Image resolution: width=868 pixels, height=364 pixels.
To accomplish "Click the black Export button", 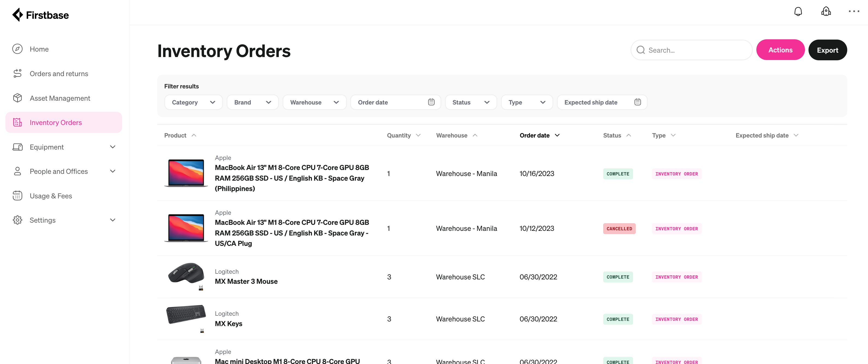I will [x=827, y=50].
